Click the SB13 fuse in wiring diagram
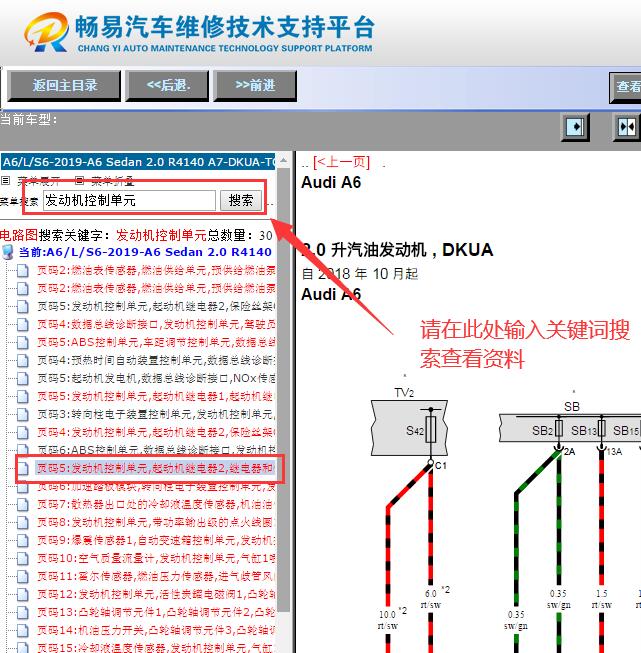Screen dimensions: 641x653 pyautogui.click(x=601, y=429)
